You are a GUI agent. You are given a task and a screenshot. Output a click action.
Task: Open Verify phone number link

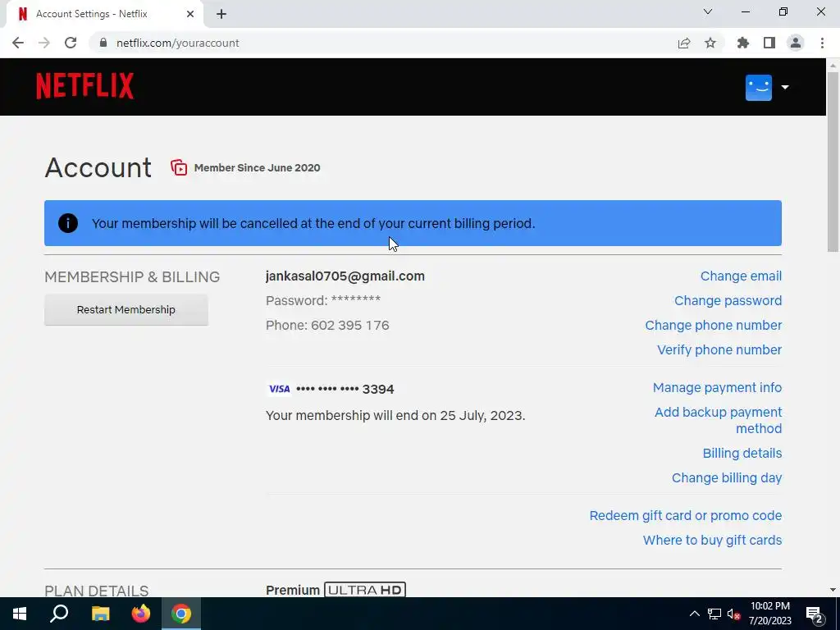point(719,349)
